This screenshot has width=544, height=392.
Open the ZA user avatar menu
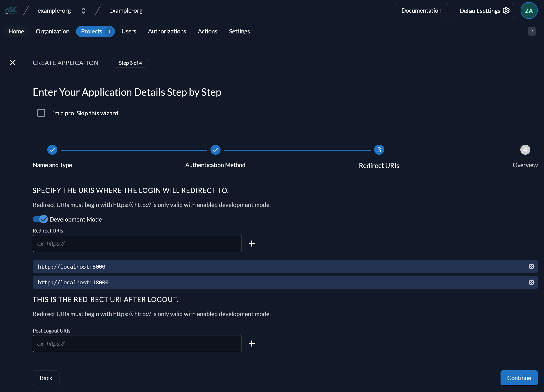(529, 11)
